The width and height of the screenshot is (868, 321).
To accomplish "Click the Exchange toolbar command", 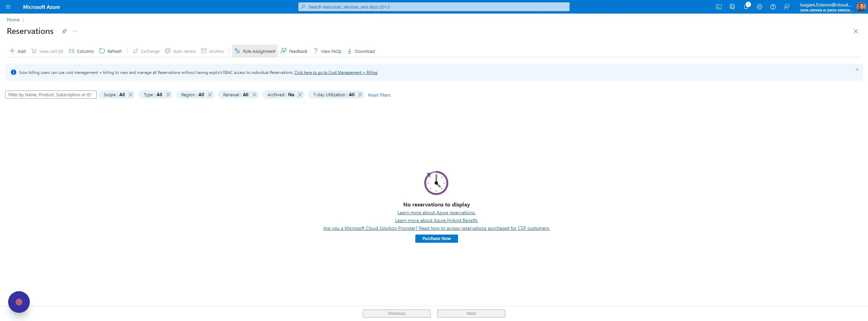I will [146, 51].
